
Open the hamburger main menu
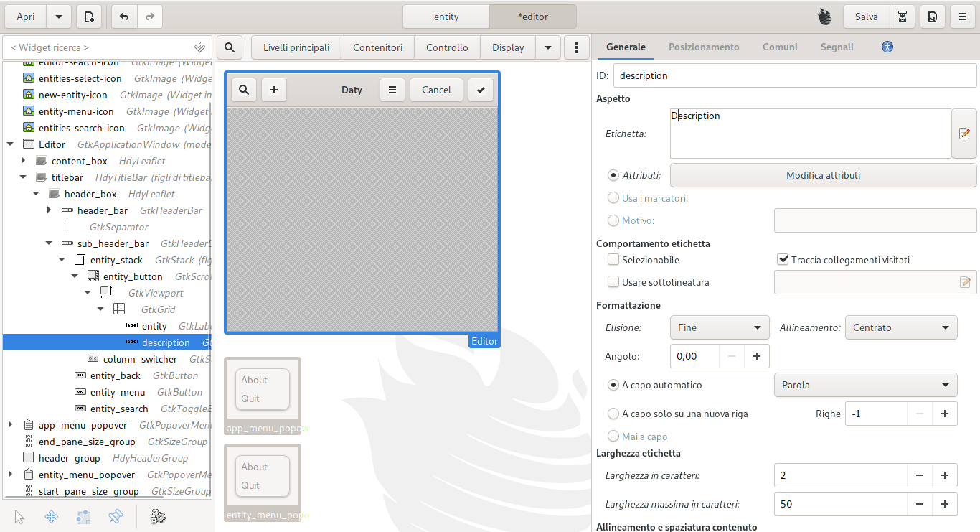tap(961, 17)
